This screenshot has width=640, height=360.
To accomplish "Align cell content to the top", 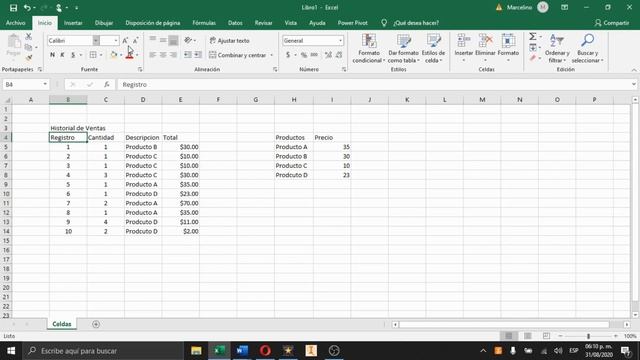I will (153, 40).
